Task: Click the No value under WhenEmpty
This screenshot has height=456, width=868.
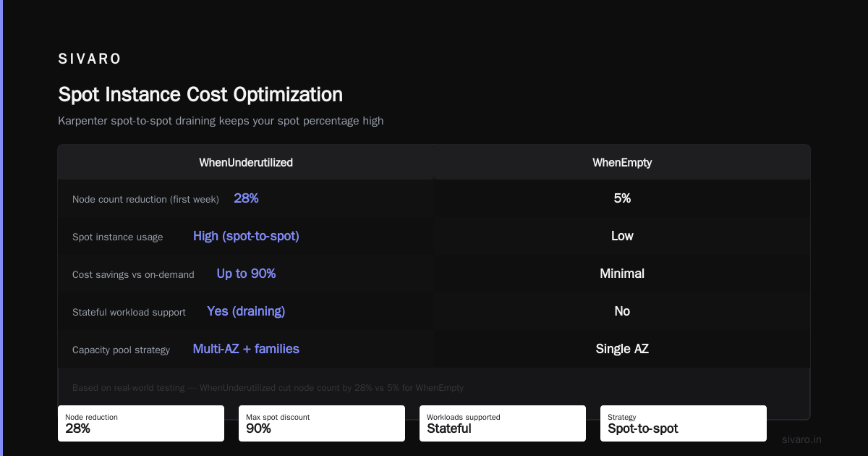Action: 622,311
